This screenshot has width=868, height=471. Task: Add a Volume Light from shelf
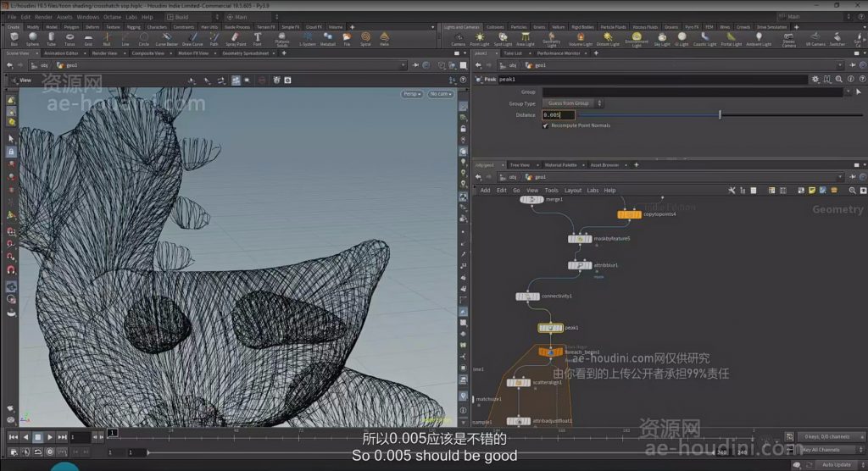tap(580, 39)
